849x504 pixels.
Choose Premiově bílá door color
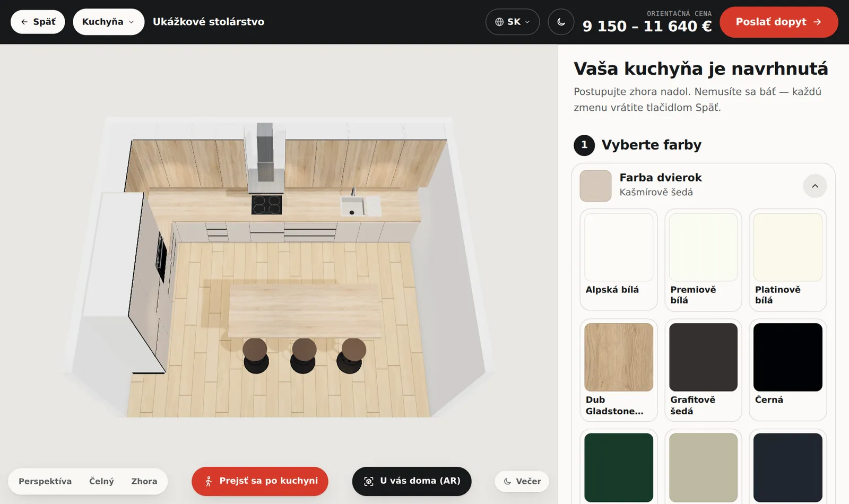pos(703,259)
